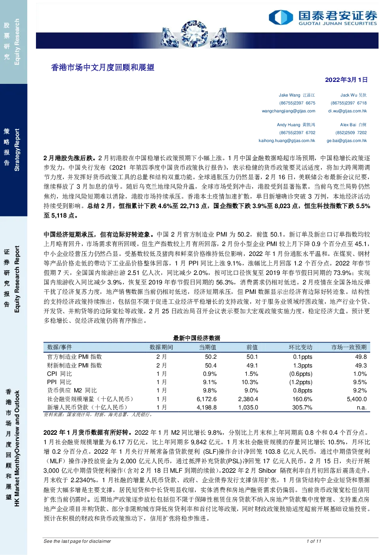Screen dimensions: 392x555
Task: Click the 市场一致预期 column header
Action: [349, 347]
